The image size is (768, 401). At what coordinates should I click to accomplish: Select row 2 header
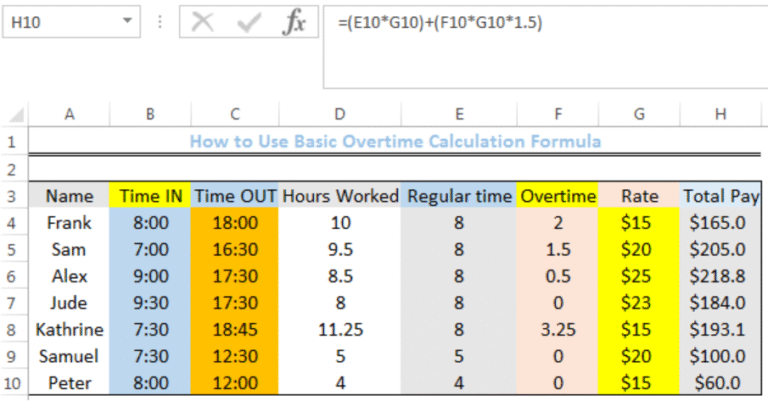pos(12,170)
